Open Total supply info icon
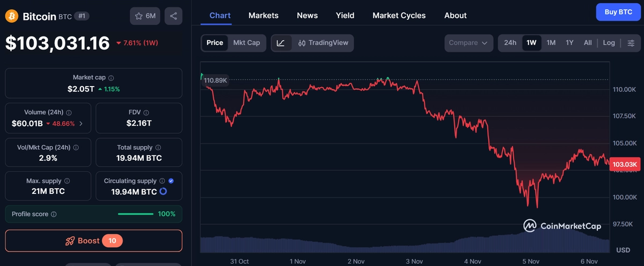The width and height of the screenshot is (644, 266). pos(158,147)
